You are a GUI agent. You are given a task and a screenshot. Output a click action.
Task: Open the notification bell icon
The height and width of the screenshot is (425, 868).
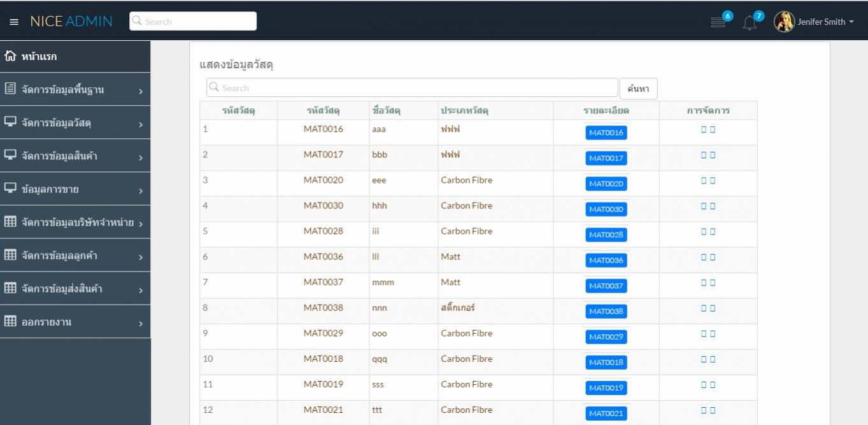[x=750, y=22]
